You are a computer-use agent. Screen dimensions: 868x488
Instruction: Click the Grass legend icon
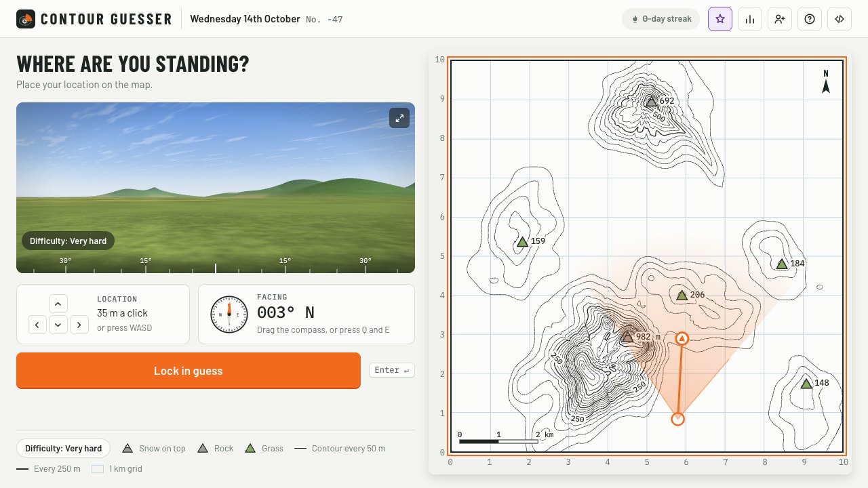[x=250, y=448]
